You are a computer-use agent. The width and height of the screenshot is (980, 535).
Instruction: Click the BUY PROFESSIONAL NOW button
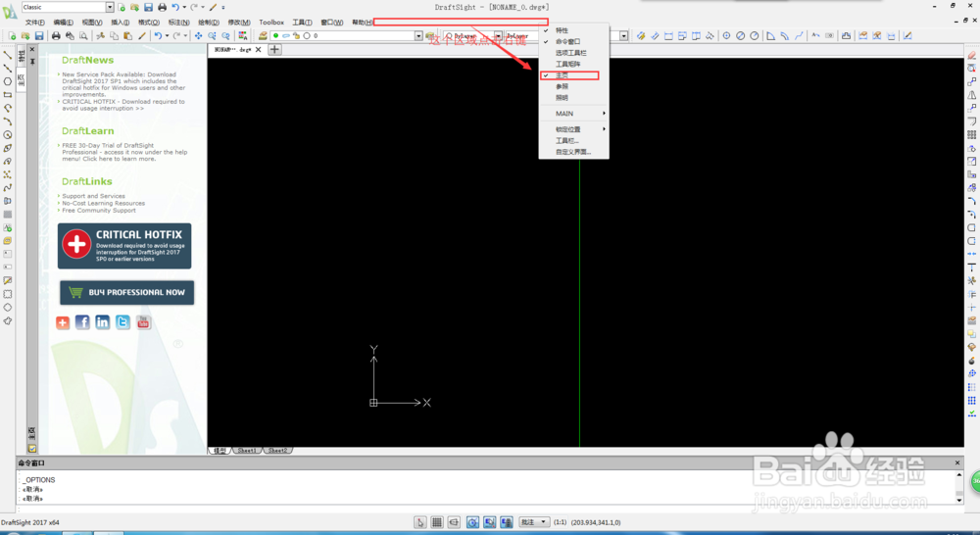126,292
